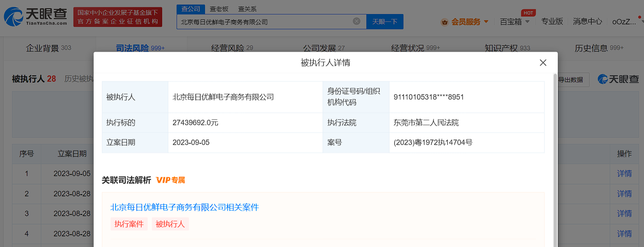
Task: Switch to 查老板 search tab
Action: pyautogui.click(x=219, y=9)
